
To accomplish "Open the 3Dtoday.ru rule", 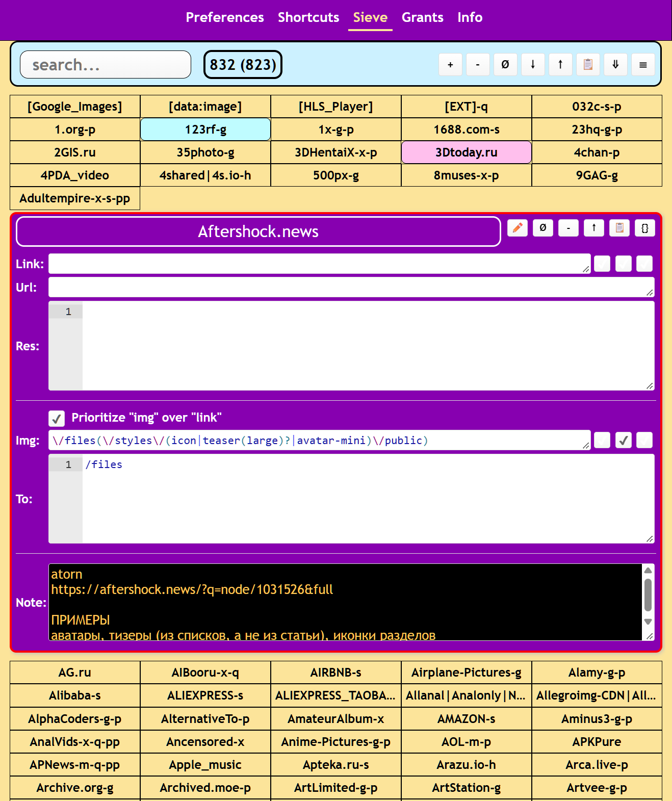I will [467, 152].
